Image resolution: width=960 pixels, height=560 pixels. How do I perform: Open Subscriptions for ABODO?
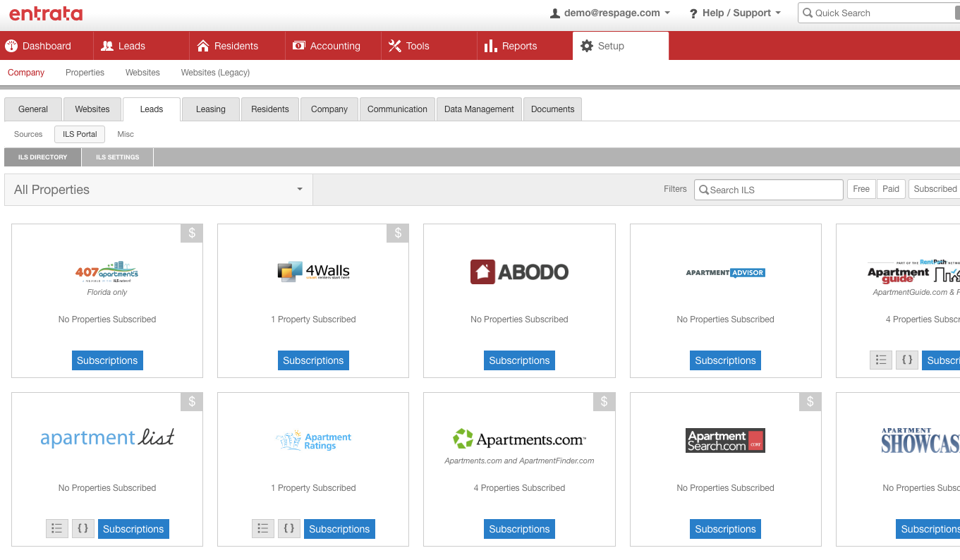click(x=519, y=360)
